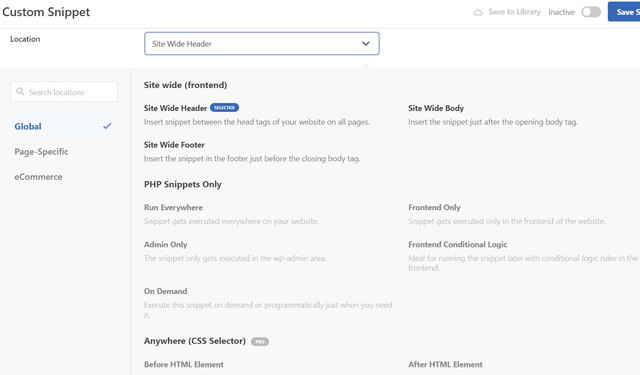Open the Location dropdown showing Site Wide Header
This screenshot has width=640, height=375.
pyautogui.click(x=262, y=44)
